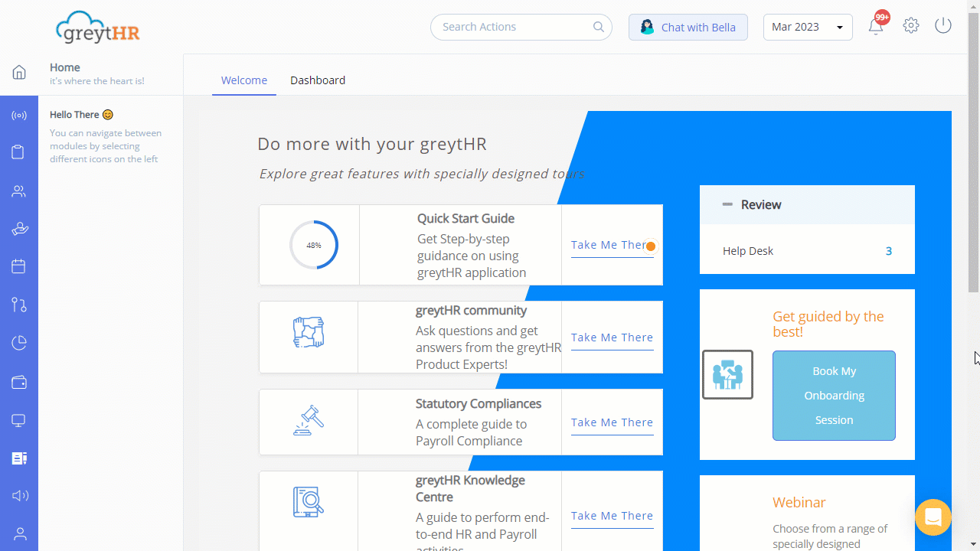Screen dimensions: 980x551
Task: Open the Home module icon in sidebar
Action: (x=19, y=73)
